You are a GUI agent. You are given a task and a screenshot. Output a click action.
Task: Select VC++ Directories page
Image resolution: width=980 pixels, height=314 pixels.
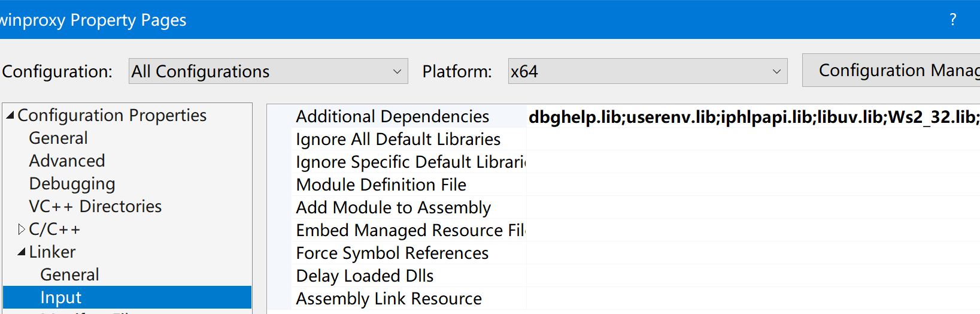95,206
